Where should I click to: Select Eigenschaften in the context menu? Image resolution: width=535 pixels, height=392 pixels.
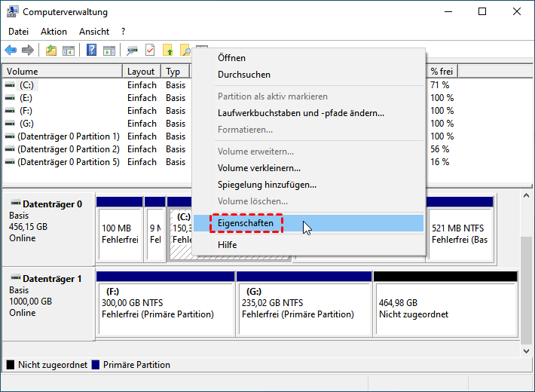[x=245, y=223]
